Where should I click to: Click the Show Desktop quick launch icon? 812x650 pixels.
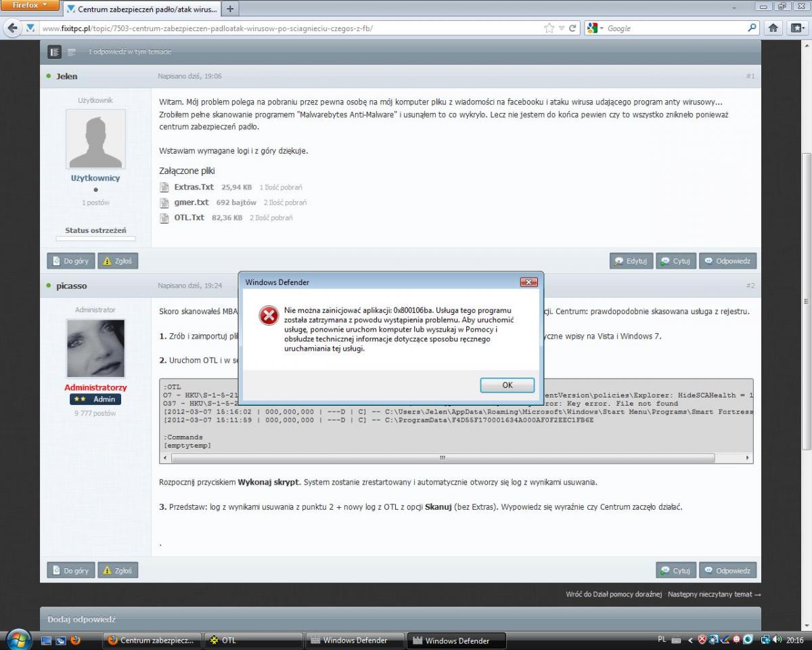click(x=47, y=640)
